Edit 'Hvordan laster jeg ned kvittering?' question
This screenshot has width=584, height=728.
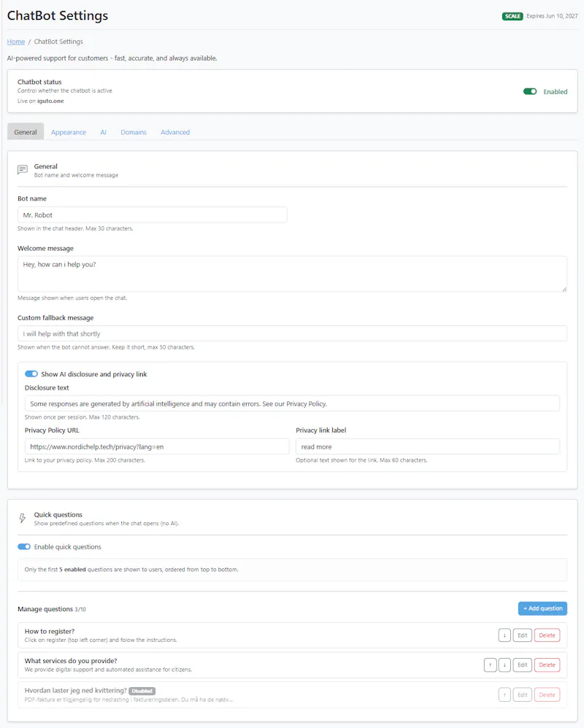click(522, 694)
